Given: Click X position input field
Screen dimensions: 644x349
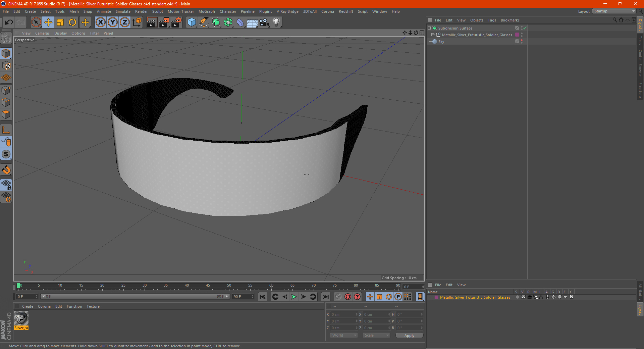Looking at the screenshot, I should pyautogui.click(x=344, y=314).
